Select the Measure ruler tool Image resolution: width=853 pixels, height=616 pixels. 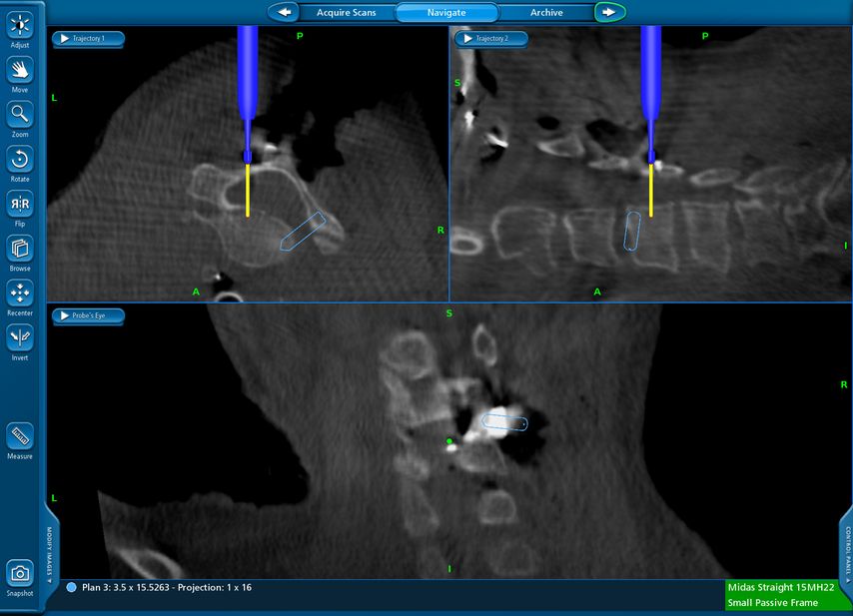coord(20,435)
